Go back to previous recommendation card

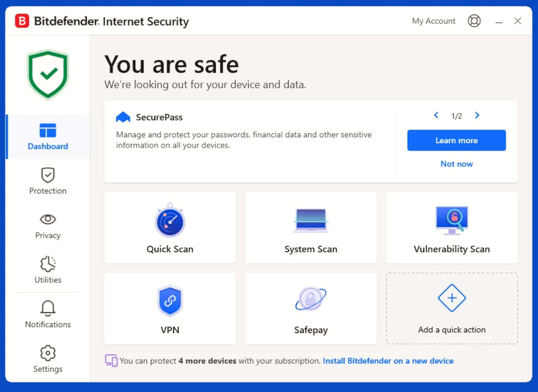tap(436, 115)
